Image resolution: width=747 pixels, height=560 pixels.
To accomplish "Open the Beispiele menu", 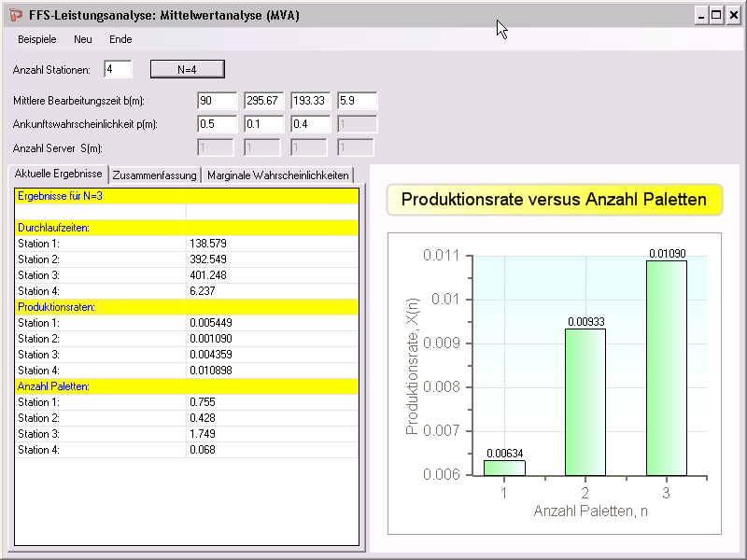I will 37,39.
